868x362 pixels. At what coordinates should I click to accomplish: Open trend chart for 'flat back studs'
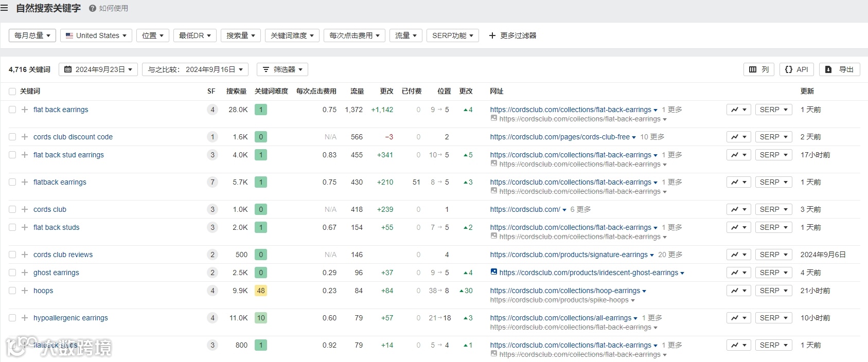point(739,227)
